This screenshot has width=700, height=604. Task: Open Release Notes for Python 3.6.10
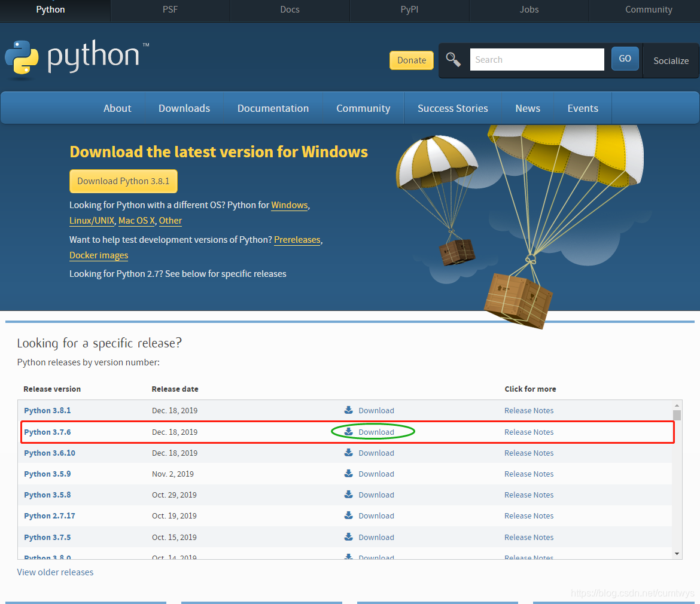point(529,453)
